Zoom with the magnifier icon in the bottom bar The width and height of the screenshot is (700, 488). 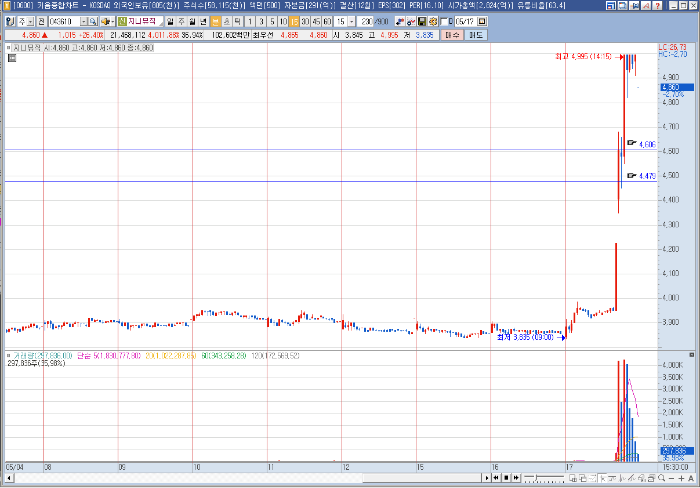pos(662,478)
